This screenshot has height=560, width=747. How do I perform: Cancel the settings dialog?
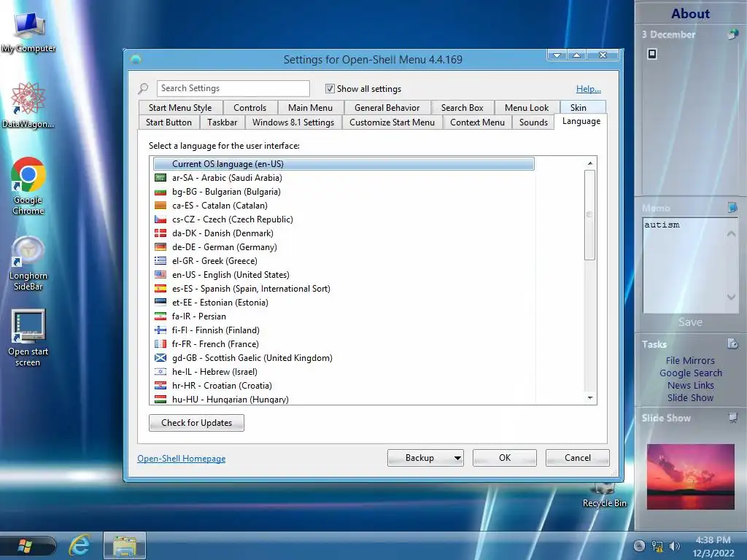click(x=578, y=458)
